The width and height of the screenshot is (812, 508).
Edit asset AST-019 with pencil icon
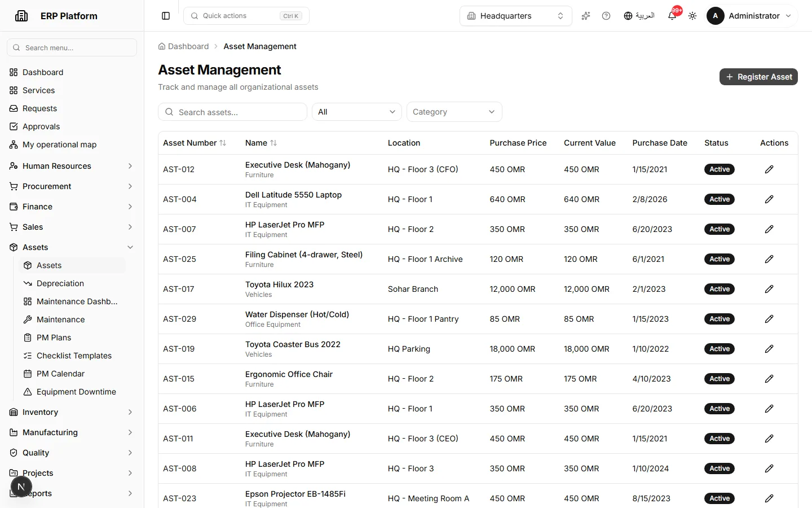coord(769,349)
